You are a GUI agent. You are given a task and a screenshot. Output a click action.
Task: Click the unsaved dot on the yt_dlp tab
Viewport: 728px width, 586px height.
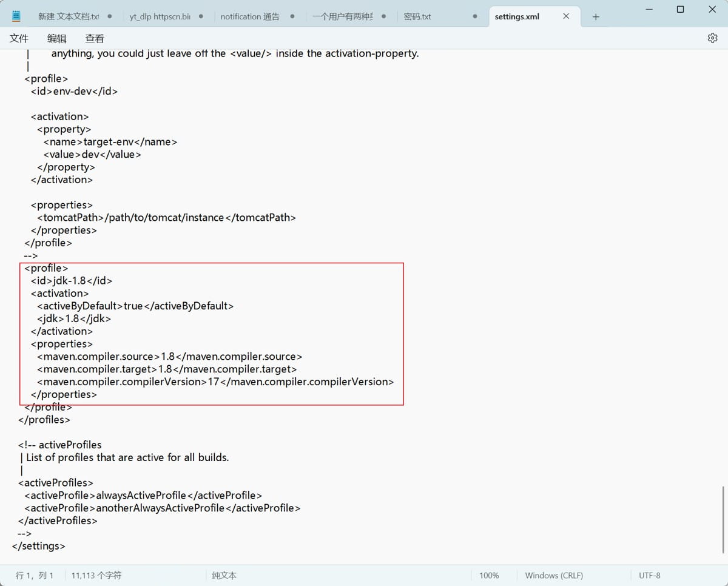point(201,16)
